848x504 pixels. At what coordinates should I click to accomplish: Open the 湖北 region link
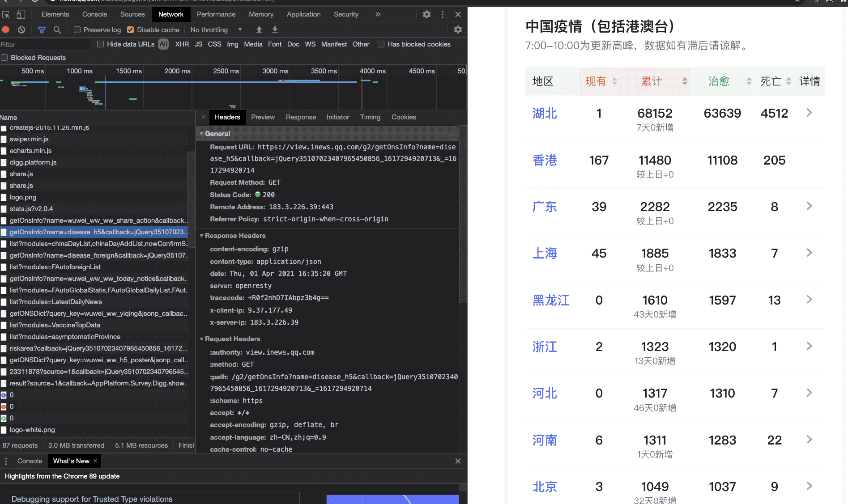(x=545, y=114)
